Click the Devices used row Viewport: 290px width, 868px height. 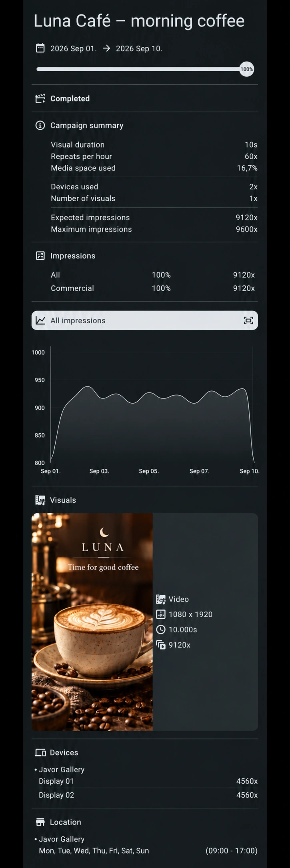154,186
